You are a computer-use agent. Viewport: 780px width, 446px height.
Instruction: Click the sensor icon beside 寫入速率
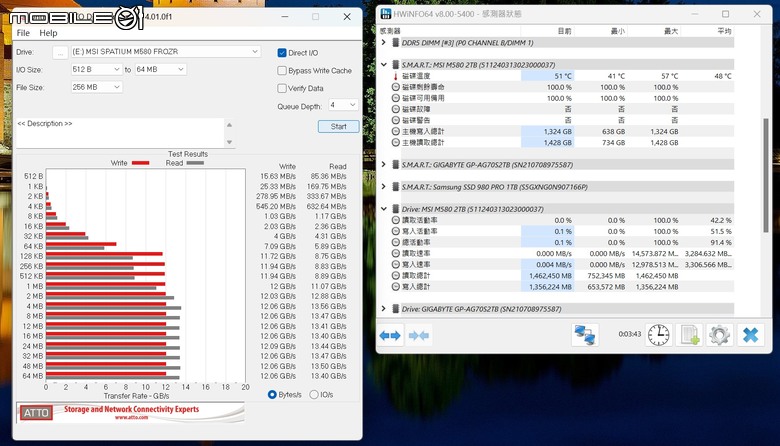(x=396, y=265)
